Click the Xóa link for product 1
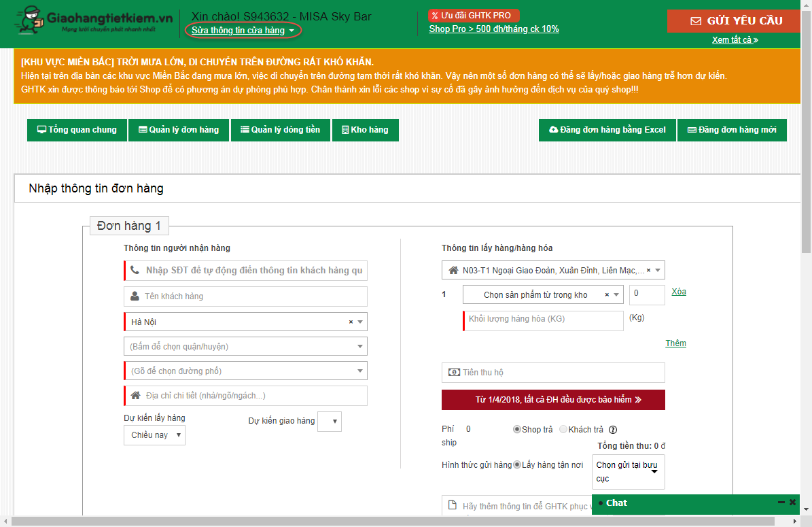 679,292
